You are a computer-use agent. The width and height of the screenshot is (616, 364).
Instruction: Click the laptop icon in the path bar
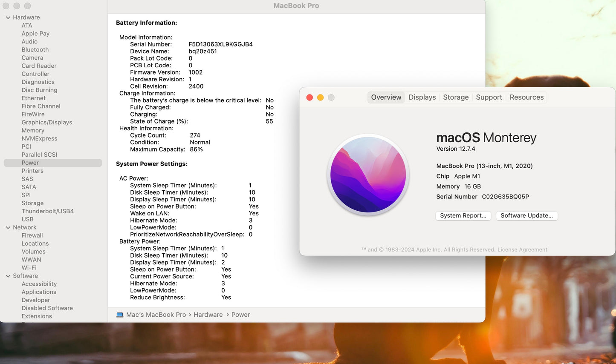(120, 315)
